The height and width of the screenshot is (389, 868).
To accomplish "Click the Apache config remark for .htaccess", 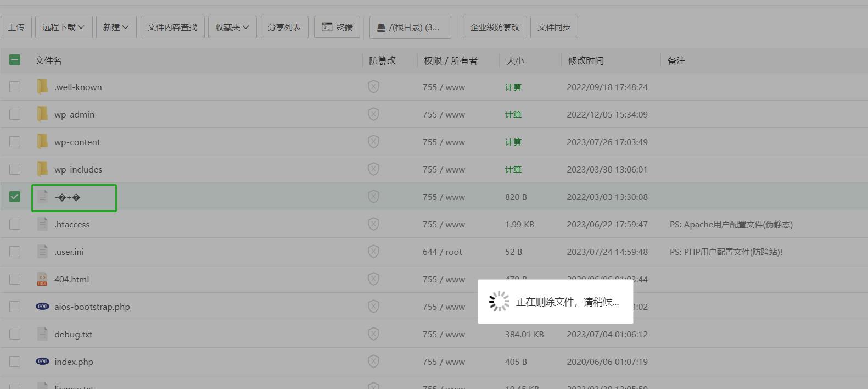I will pos(731,224).
